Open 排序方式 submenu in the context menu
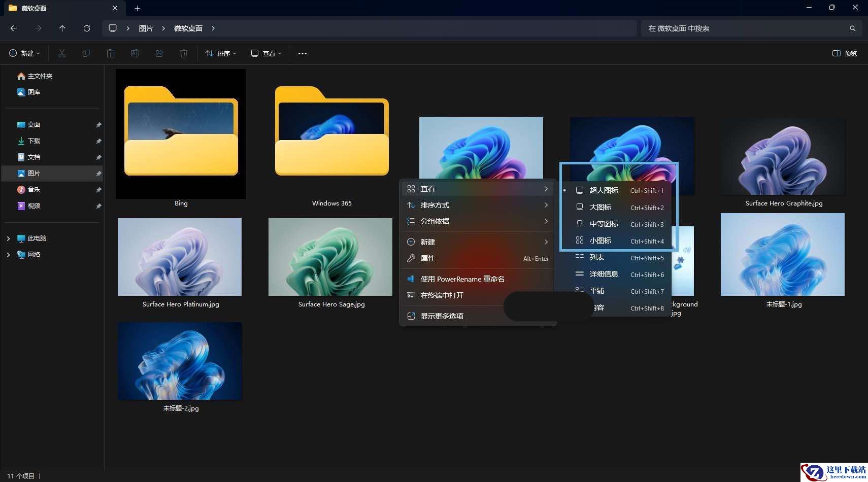Image resolution: width=868 pixels, height=482 pixels. coord(478,205)
